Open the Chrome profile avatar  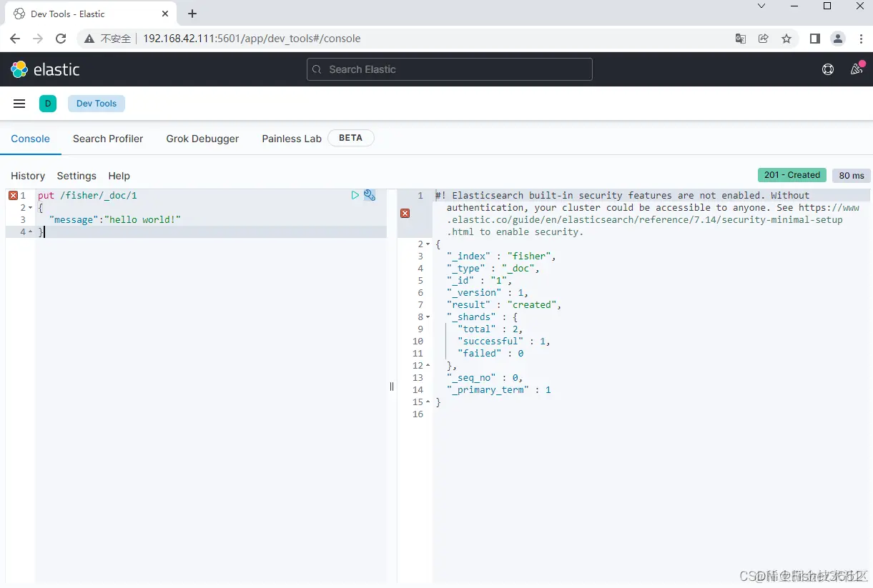click(x=838, y=39)
